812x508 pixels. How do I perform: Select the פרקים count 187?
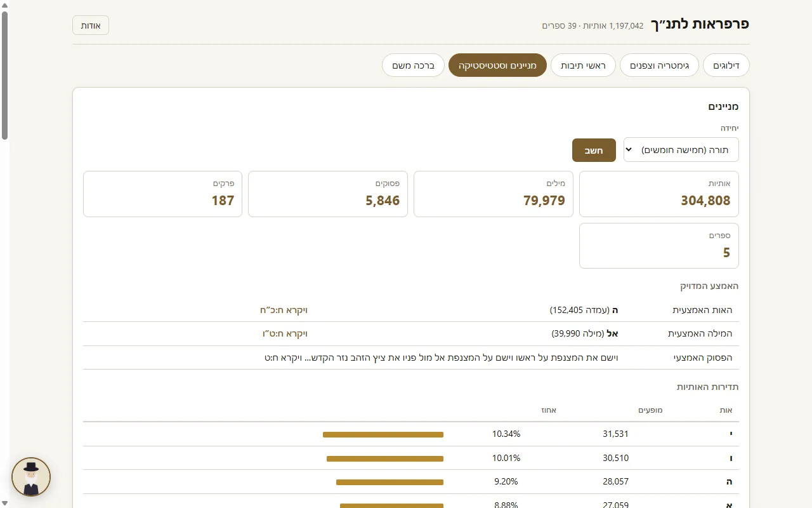tap(223, 201)
